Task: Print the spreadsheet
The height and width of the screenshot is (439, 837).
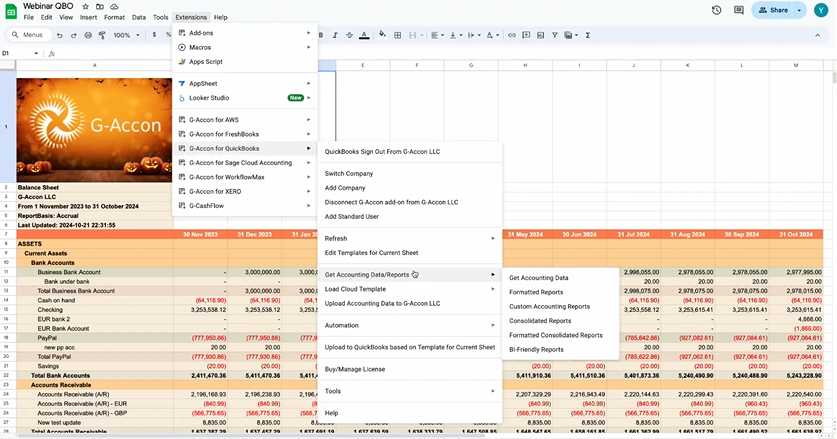Action: [x=88, y=35]
